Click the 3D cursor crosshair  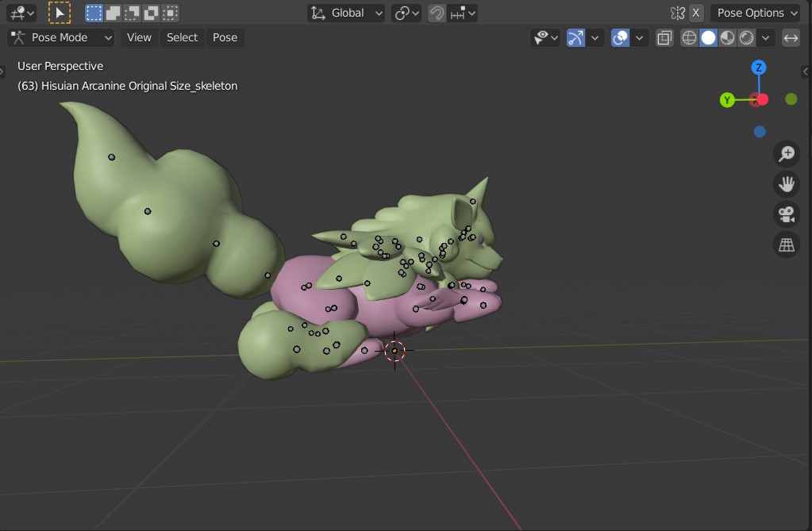coord(394,351)
